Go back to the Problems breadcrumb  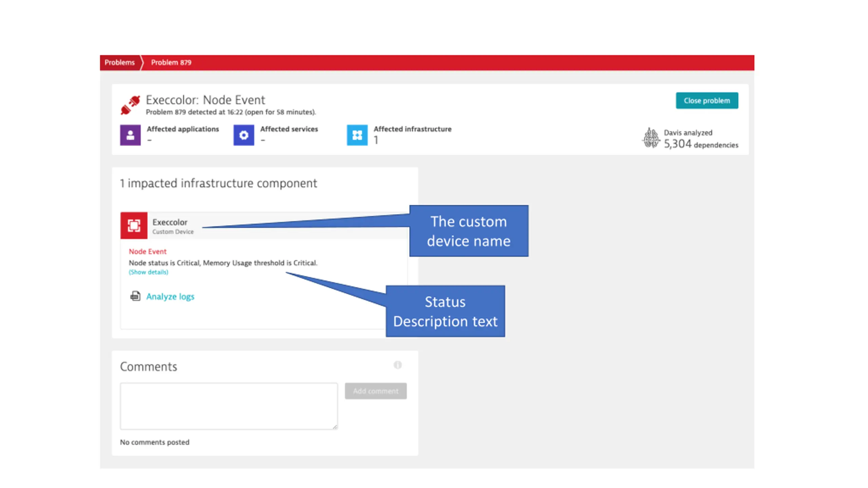[x=119, y=63]
